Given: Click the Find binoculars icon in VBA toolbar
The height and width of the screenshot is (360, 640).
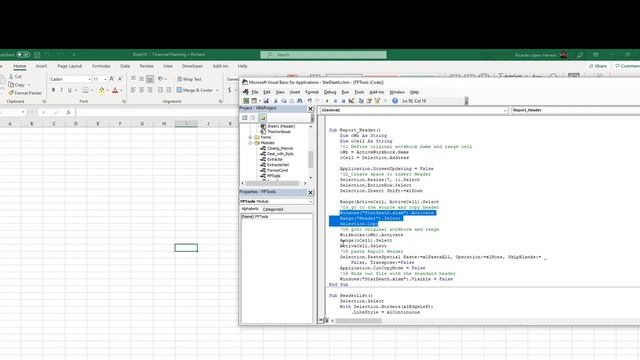Looking at the screenshot, I should (x=300, y=101).
